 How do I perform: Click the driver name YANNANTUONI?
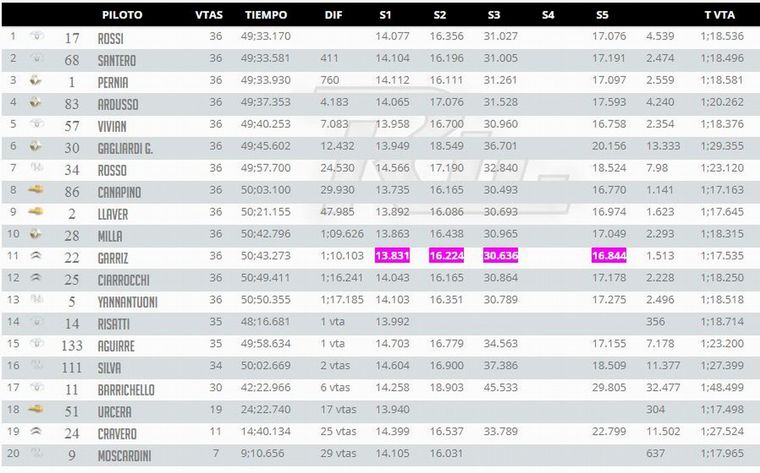(x=130, y=300)
